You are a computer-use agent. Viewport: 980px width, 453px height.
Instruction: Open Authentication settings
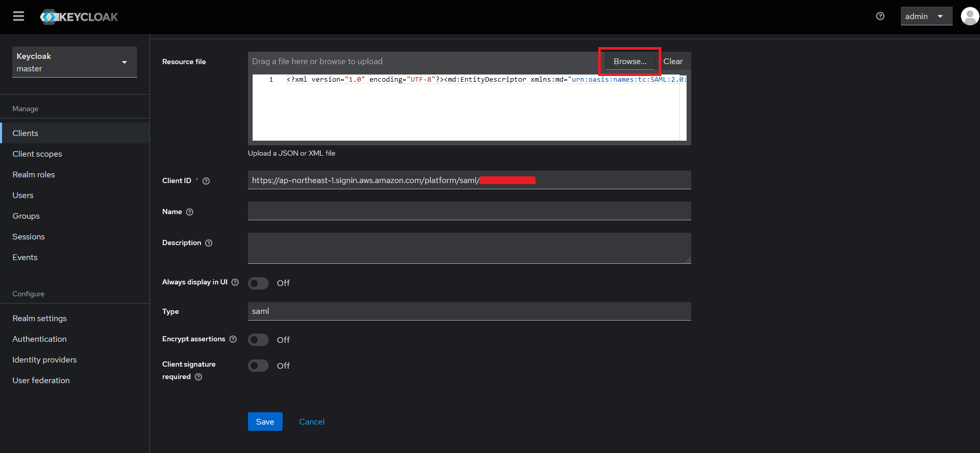[x=75, y=339]
